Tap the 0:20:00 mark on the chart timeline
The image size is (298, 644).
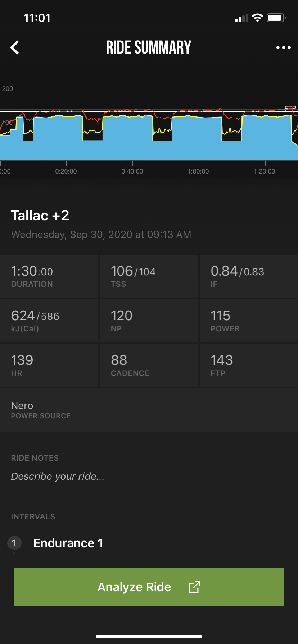coord(66,171)
